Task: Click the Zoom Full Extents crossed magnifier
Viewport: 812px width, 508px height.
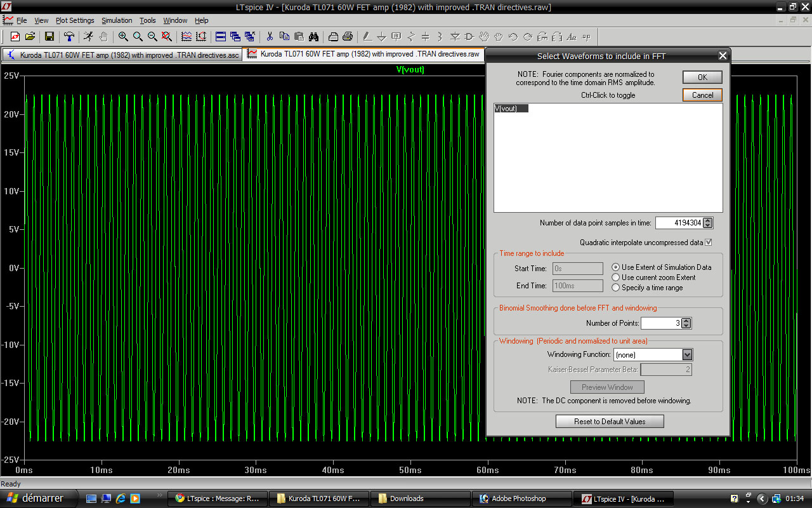Action: tap(167, 37)
